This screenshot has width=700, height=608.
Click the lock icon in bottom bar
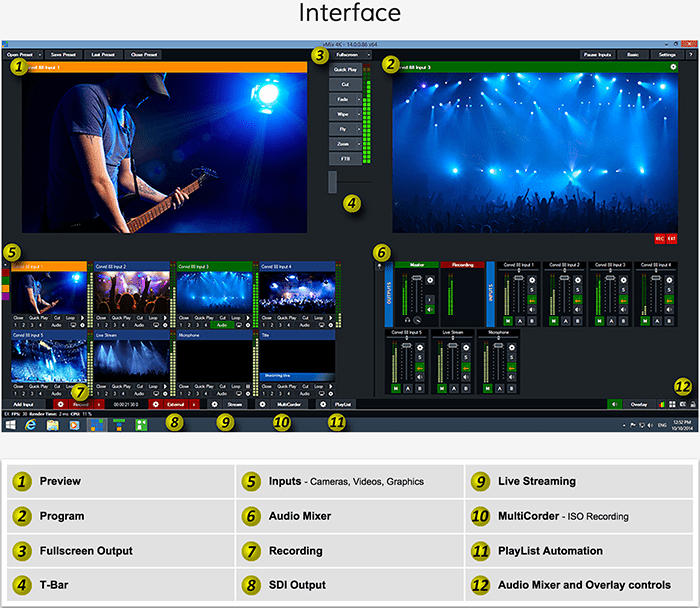(x=692, y=404)
